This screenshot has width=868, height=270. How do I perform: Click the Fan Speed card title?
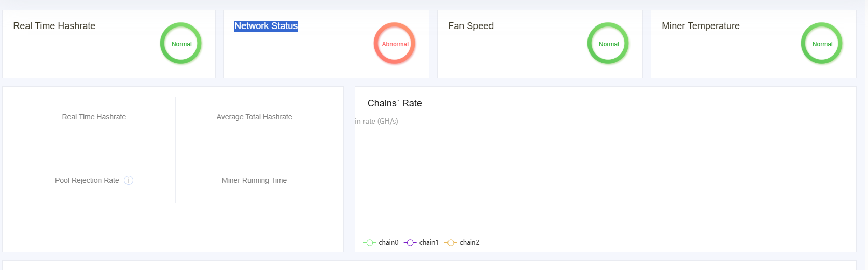tap(471, 26)
